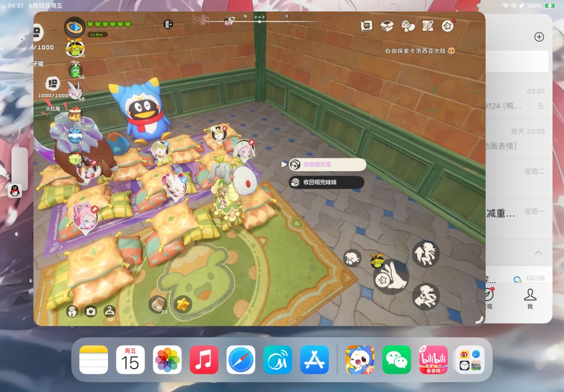The width and height of the screenshot is (564, 392).
Task: Tap the orange alert icon beside 自由探索卡洛西亚大陆
Action: [451, 51]
